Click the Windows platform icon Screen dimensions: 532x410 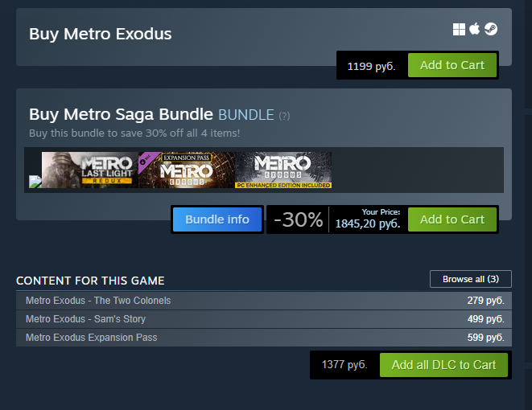tap(460, 30)
